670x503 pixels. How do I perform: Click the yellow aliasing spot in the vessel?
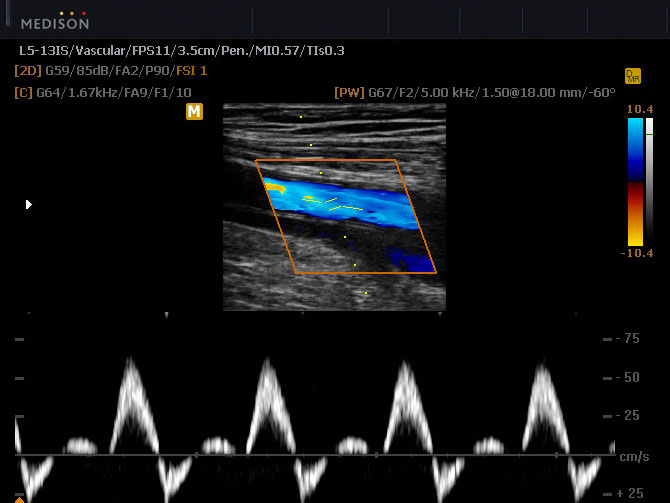[x=275, y=187]
